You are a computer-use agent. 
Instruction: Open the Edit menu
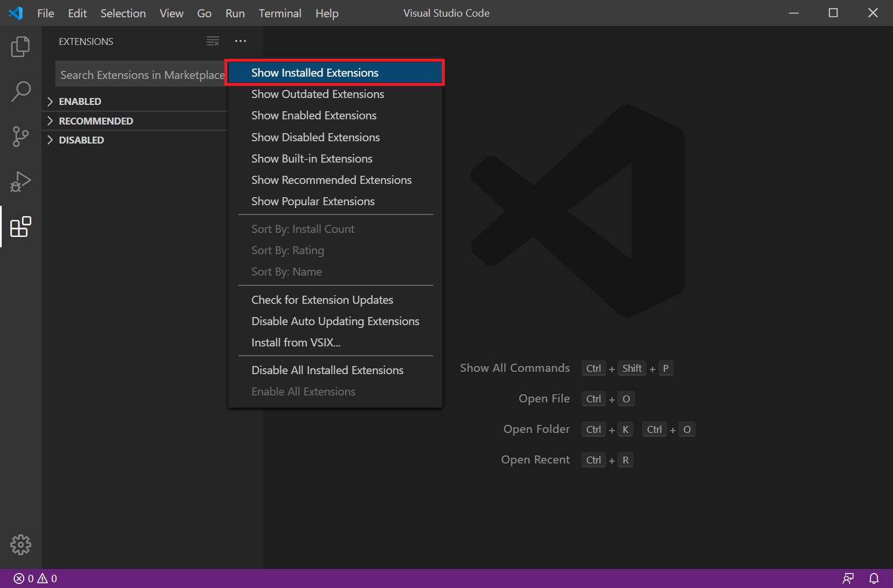click(x=77, y=13)
